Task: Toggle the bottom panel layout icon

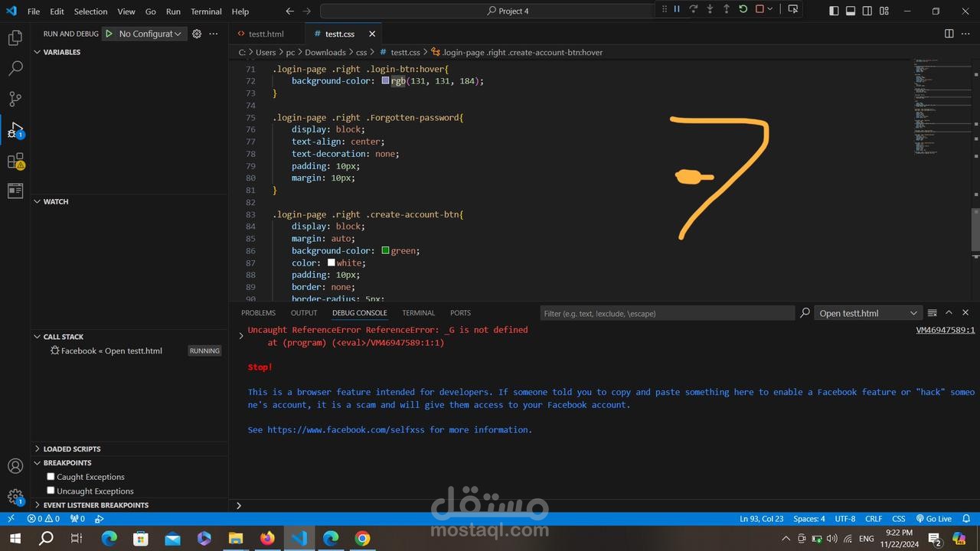Action: pyautogui.click(x=851, y=11)
